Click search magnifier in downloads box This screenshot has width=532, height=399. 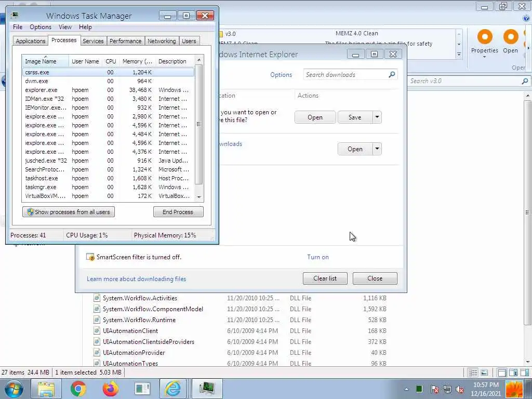click(392, 74)
